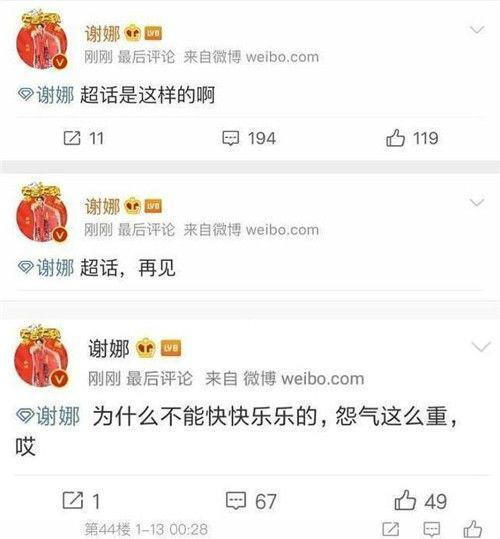This screenshot has height=539, width=500.
Task: Expand the second post's options chevron
Action: (x=477, y=202)
